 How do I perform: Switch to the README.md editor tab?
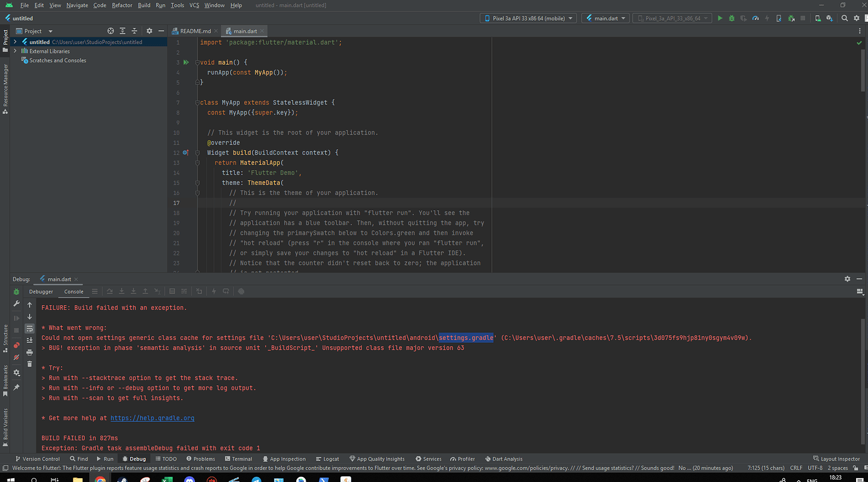tap(195, 31)
